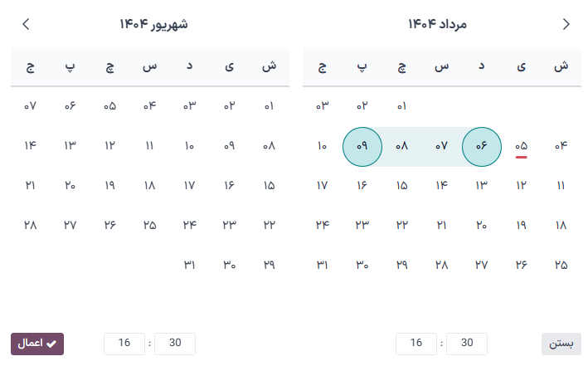
Task: Click the hour field beside the اعمال button
Action: click(124, 344)
